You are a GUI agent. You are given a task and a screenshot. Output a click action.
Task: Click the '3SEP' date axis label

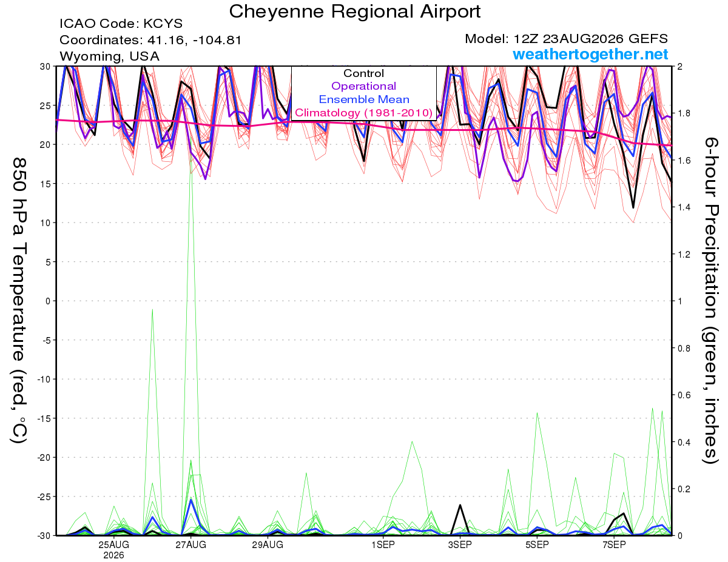coord(460,545)
